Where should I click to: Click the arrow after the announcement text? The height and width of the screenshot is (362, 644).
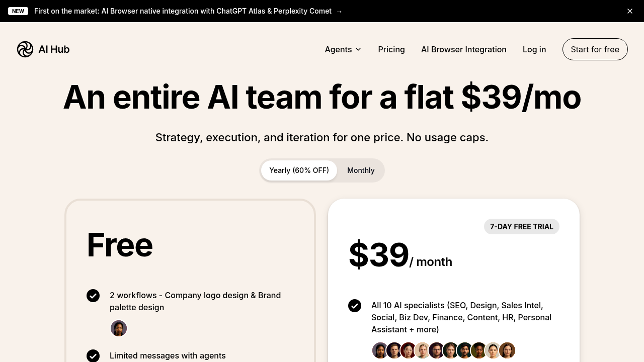(x=339, y=11)
